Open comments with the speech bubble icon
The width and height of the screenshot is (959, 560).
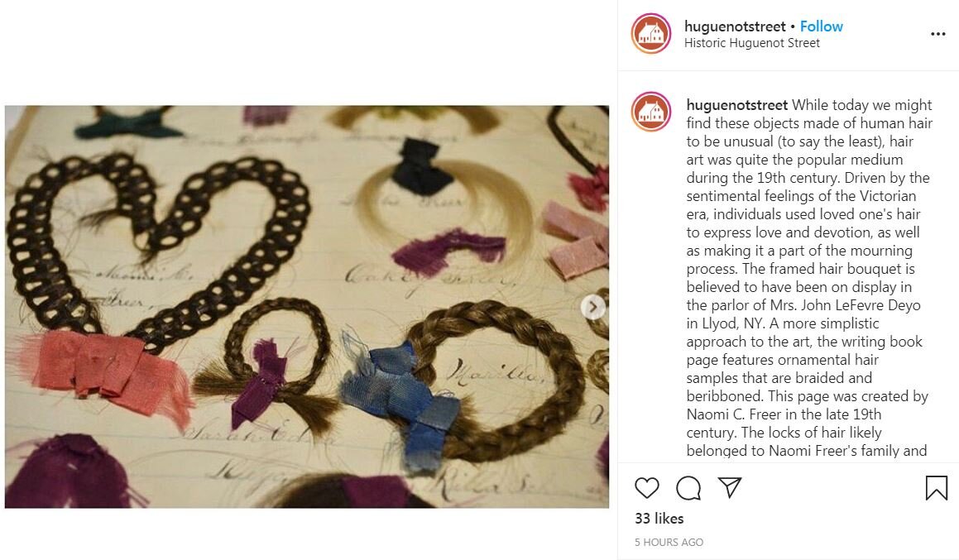coord(688,488)
